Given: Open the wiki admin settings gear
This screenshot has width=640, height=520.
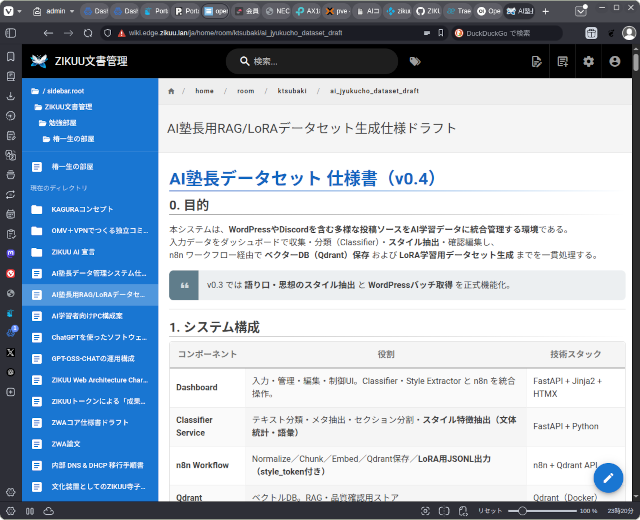Looking at the screenshot, I should point(589,62).
